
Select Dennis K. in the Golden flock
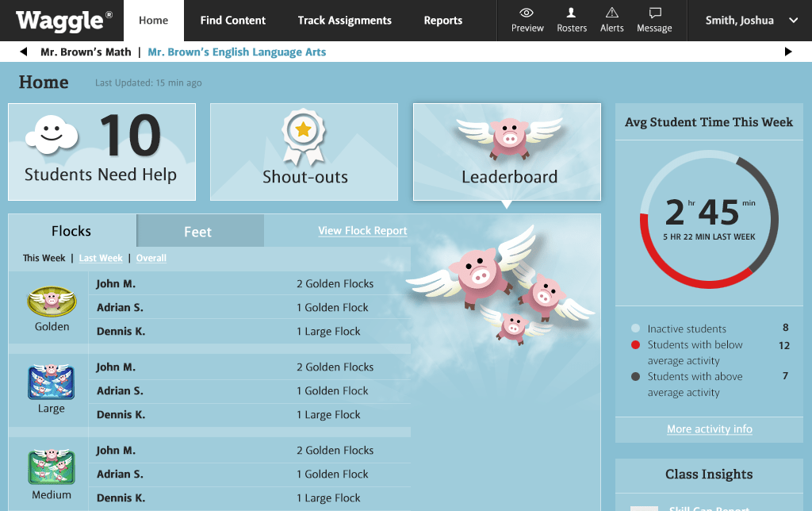coord(121,331)
